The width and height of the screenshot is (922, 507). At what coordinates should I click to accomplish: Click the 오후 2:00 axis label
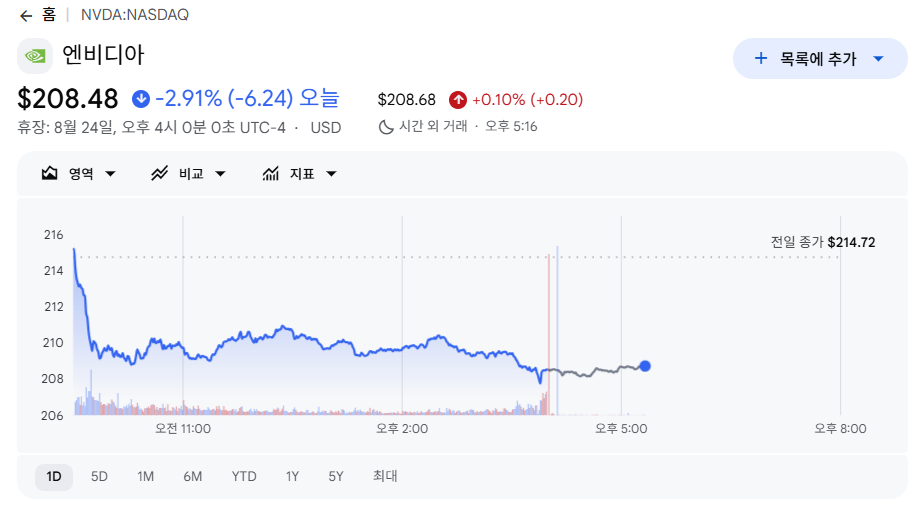(x=402, y=429)
